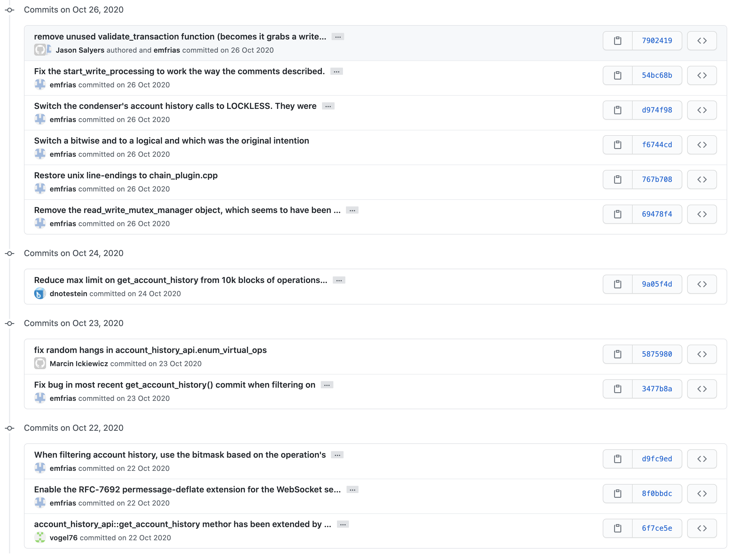Screen dimensions: 732x560
Task: Open author dnotestein's profile link
Action: point(68,294)
